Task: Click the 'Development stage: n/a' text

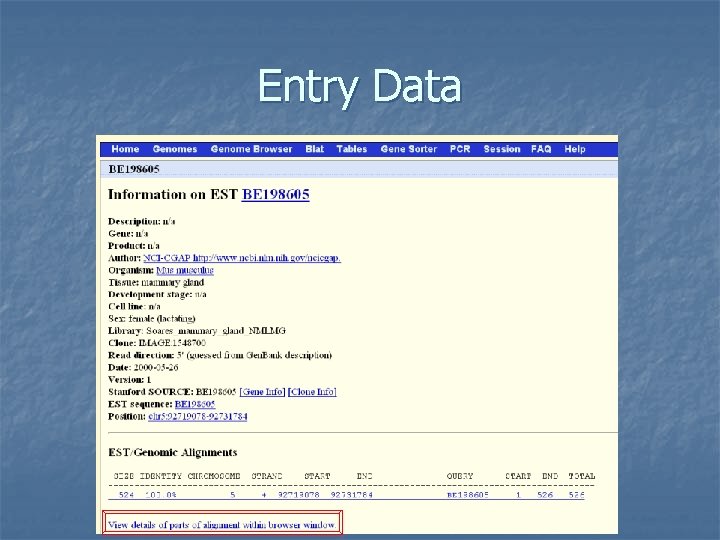Action: [x=158, y=294]
